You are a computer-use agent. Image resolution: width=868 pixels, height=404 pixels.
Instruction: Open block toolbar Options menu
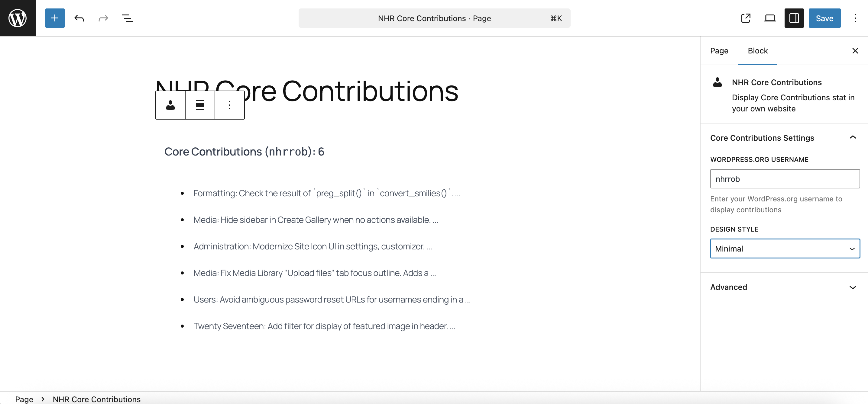230,105
